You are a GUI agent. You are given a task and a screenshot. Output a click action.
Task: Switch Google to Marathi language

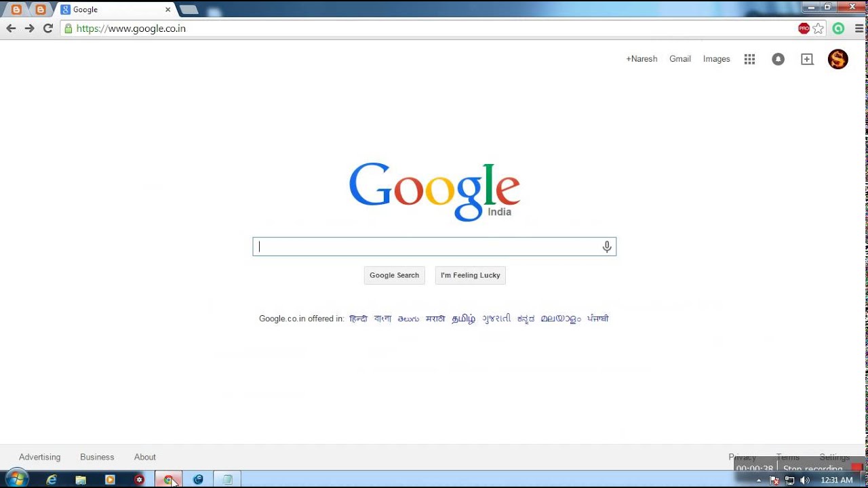tap(435, 319)
